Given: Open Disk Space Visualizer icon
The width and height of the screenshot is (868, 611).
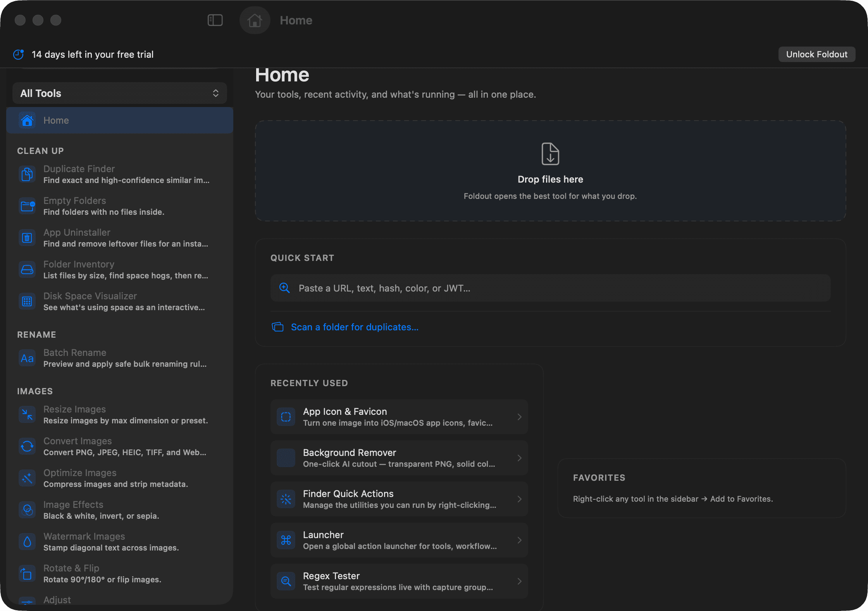Looking at the screenshot, I should pos(27,301).
